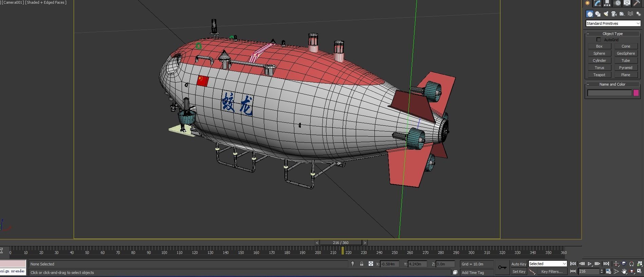Viewport: 644px width, 277px height.
Task: Switch to the Display panel tab
Action: [627, 3]
